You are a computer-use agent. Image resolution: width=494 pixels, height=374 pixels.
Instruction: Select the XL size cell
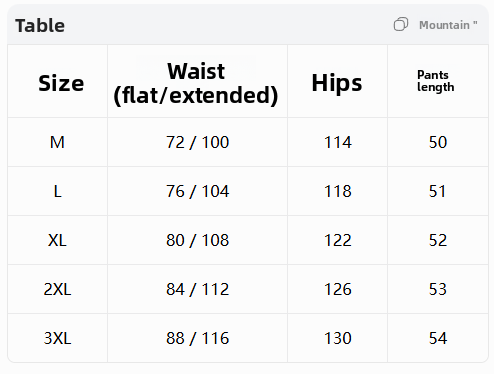pos(57,240)
